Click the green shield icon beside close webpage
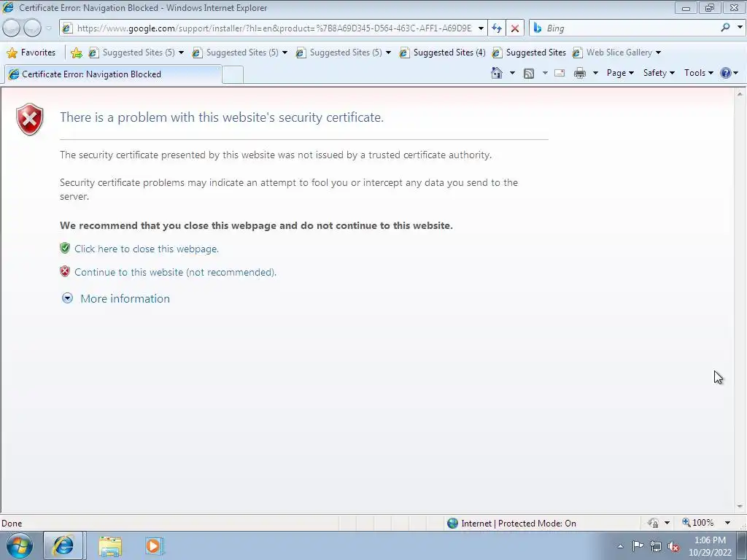The width and height of the screenshot is (747, 560). coord(65,248)
